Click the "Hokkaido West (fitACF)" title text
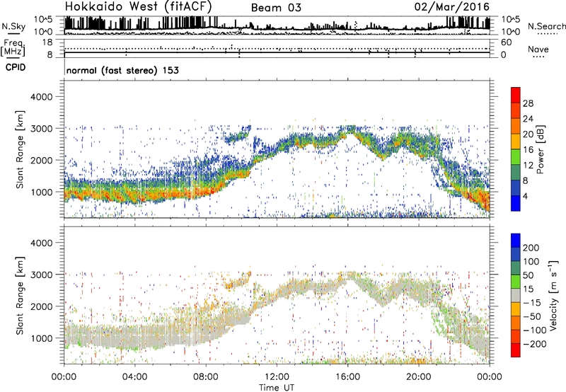 point(138,7)
